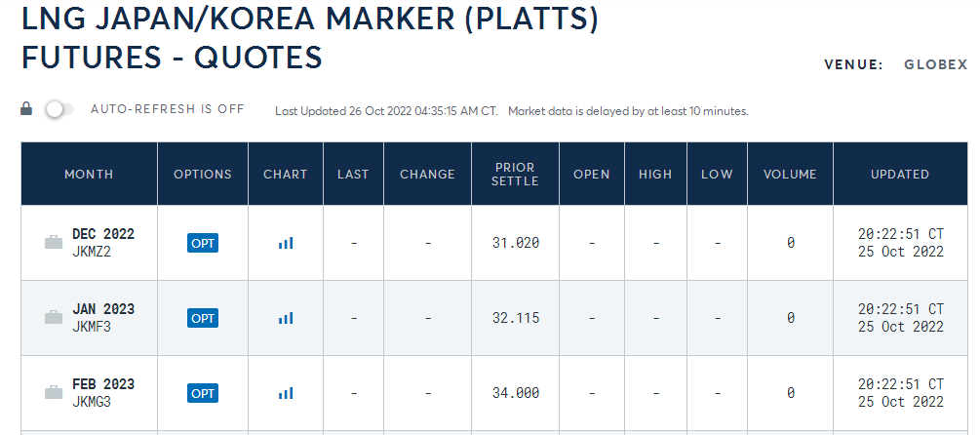The image size is (980, 435).
Task: Open OPT options for JKMF3
Action: (x=203, y=318)
